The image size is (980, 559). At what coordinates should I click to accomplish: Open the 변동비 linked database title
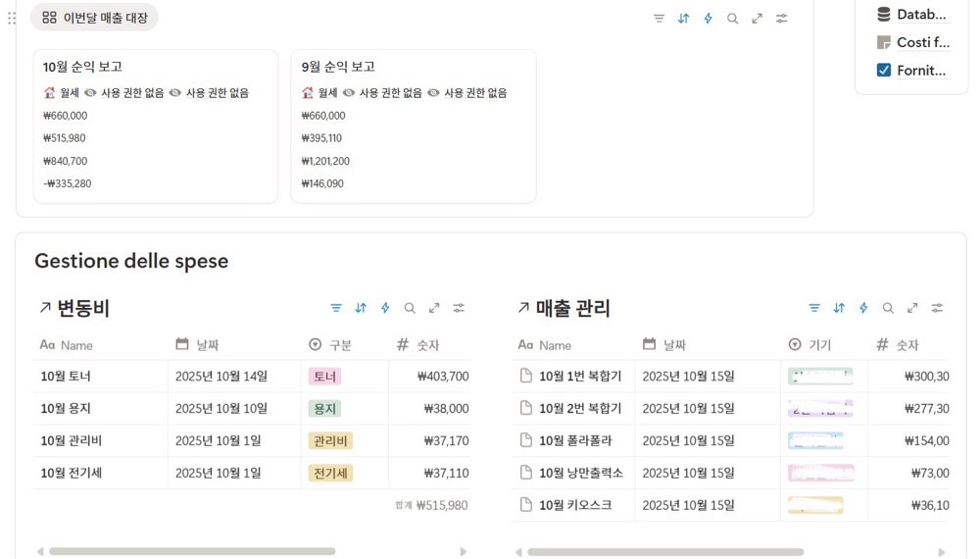click(82, 308)
